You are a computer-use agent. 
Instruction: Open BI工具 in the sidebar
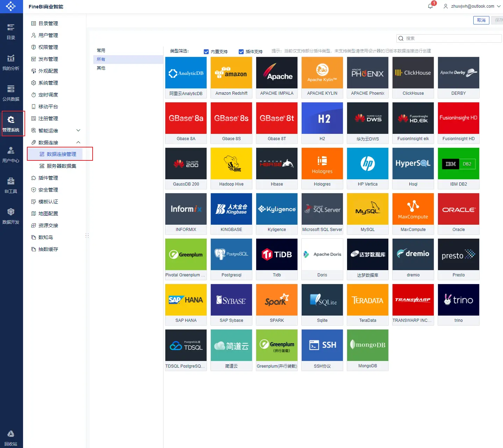click(11, 185)
